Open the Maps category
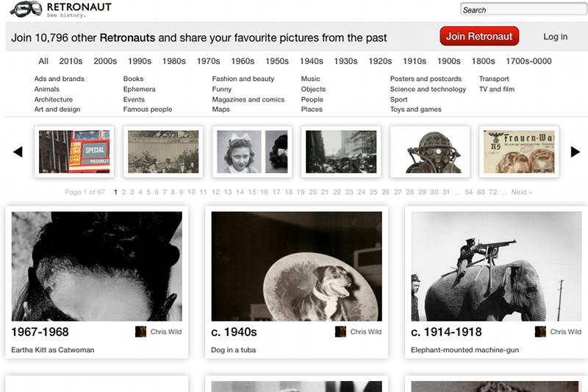Screen dimensions: 588x392 (221, 109)
